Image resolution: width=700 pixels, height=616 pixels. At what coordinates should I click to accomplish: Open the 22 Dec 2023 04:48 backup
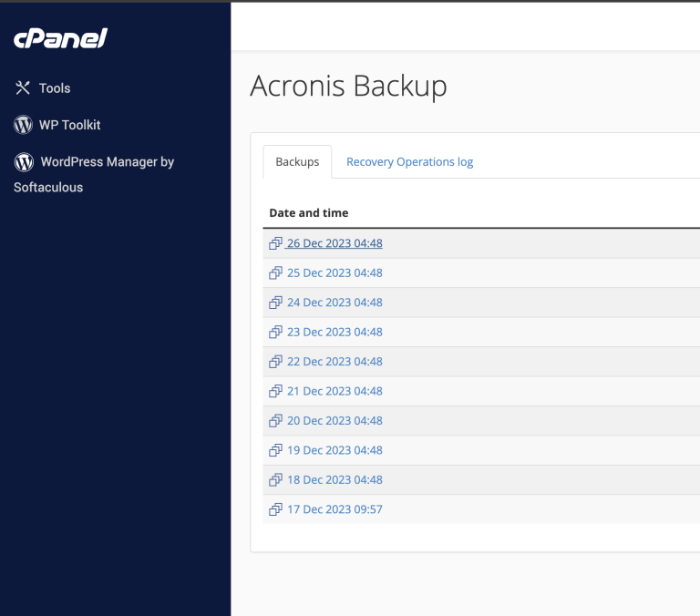(x=335, y=361)
